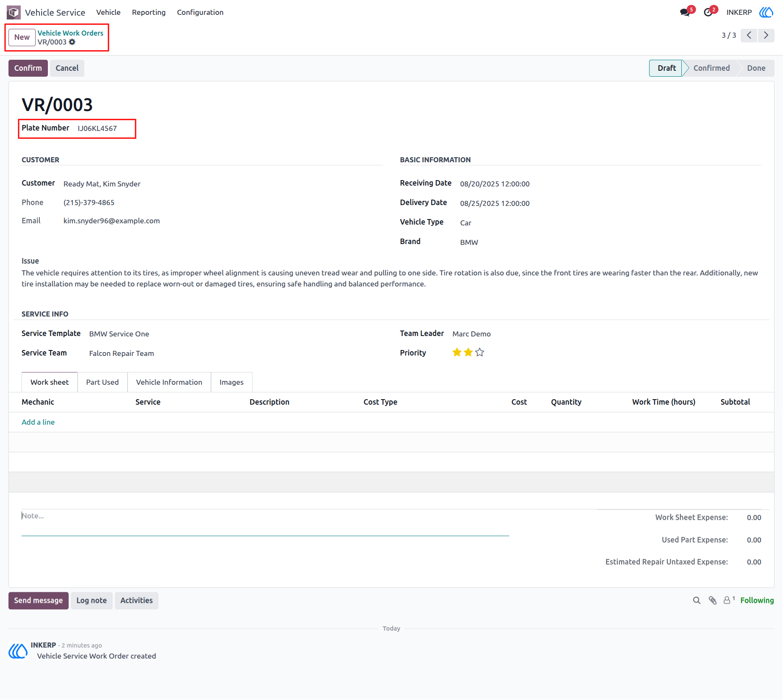The height and width of the screenshot is (700, 783).
Task: Click the New button
Action: (x=22, y=37)
